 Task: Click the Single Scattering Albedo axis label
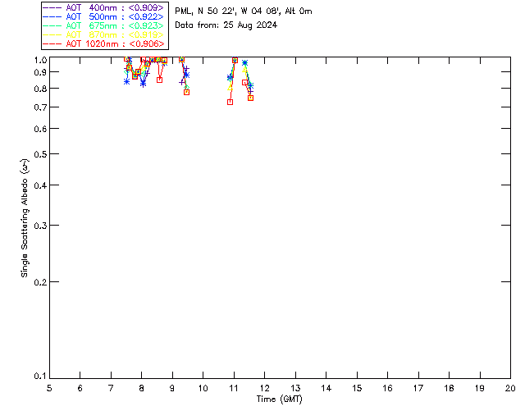[25, 218]
